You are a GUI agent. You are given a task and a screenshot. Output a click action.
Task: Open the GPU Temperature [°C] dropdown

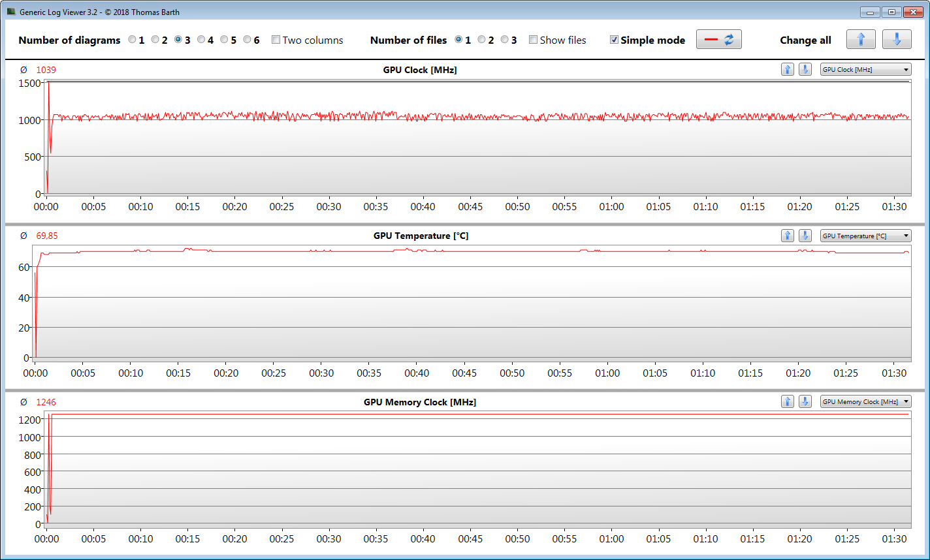865,236
